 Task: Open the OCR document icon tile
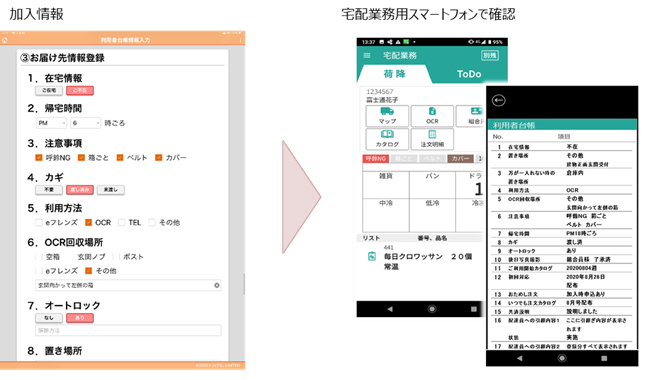(x=432, y=116)
